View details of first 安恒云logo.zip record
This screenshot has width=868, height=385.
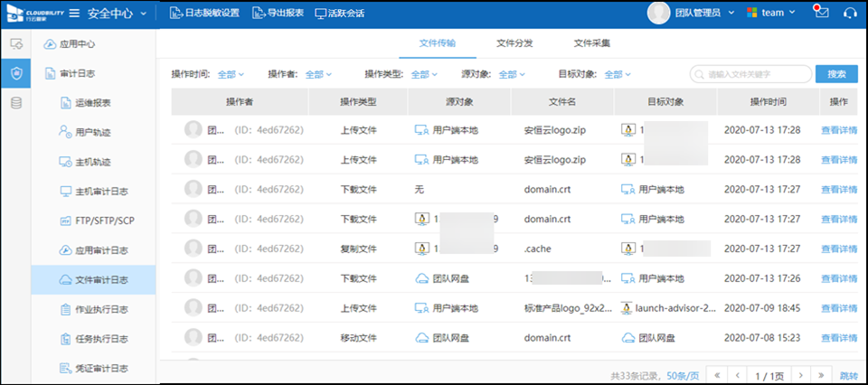838,130
